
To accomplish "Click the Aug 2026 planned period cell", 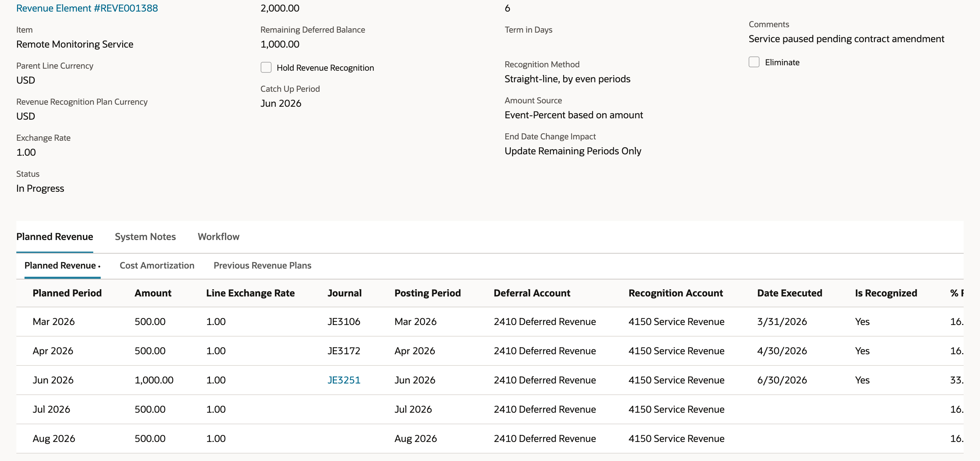I will (x=54, y=438).
